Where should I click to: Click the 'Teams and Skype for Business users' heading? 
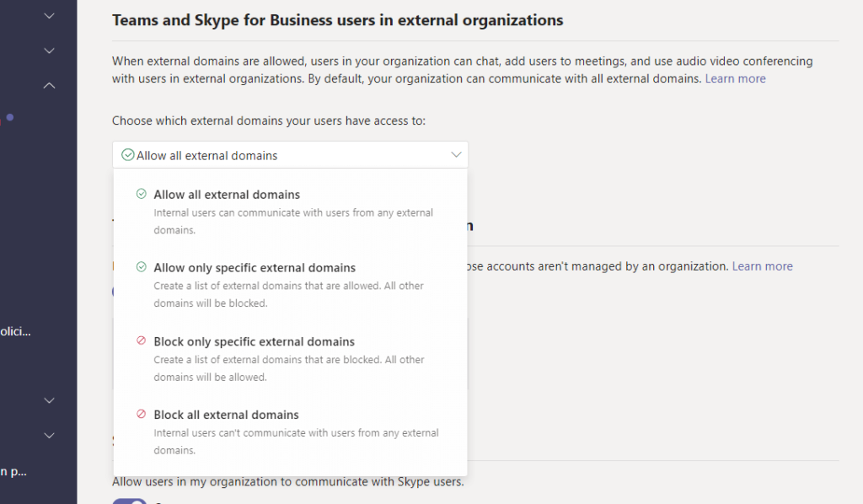337,20
